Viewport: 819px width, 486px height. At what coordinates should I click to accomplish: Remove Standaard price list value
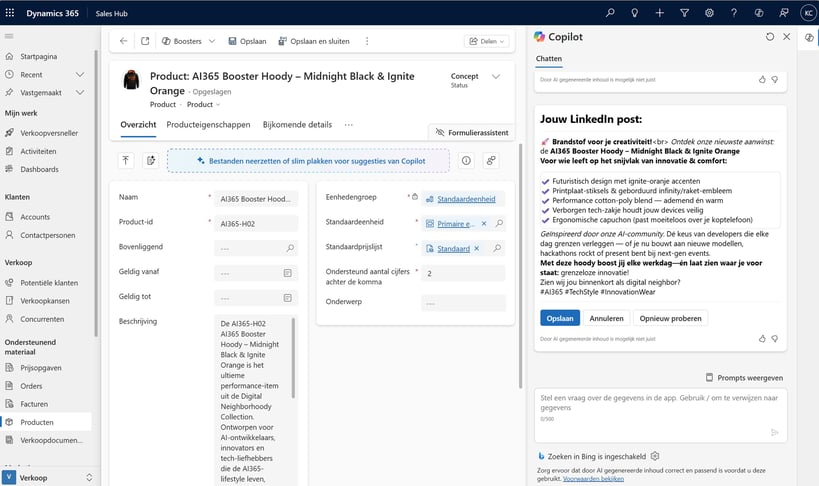(x=476, y=249)
